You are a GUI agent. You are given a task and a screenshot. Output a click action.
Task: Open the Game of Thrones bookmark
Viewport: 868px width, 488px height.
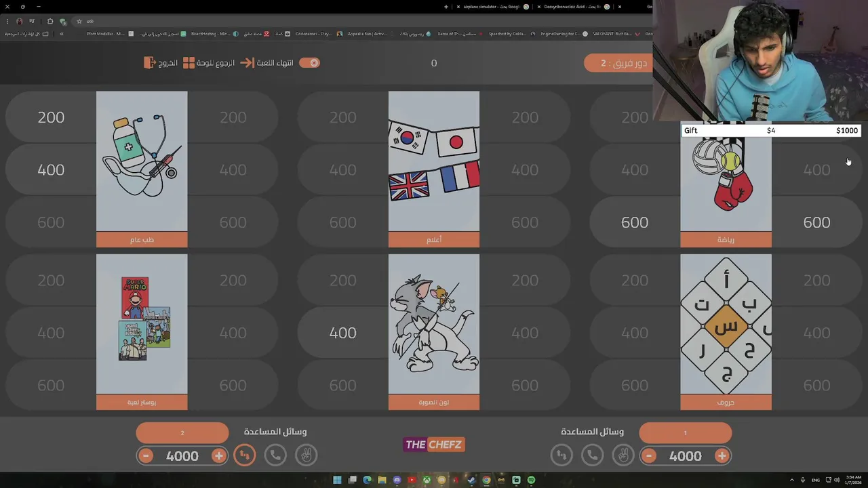(x=460, y=34)
